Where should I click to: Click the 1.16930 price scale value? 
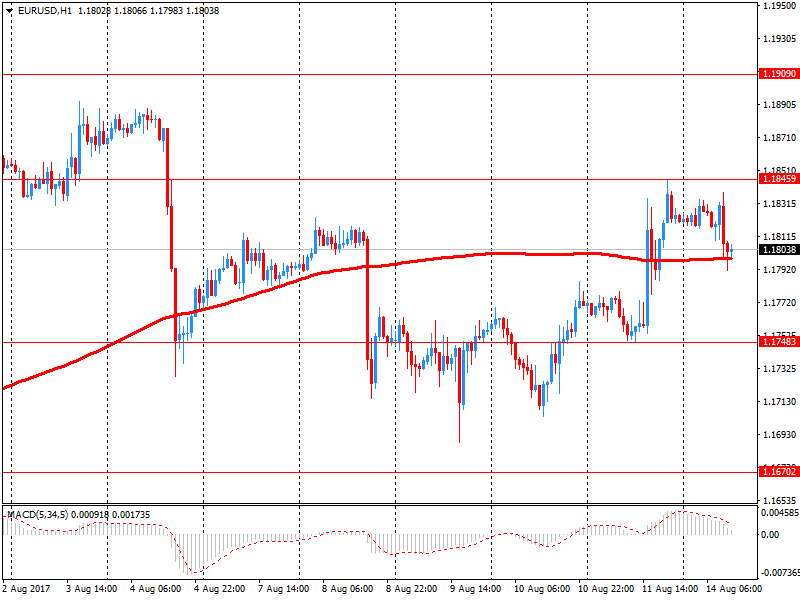tap(780, 435)
